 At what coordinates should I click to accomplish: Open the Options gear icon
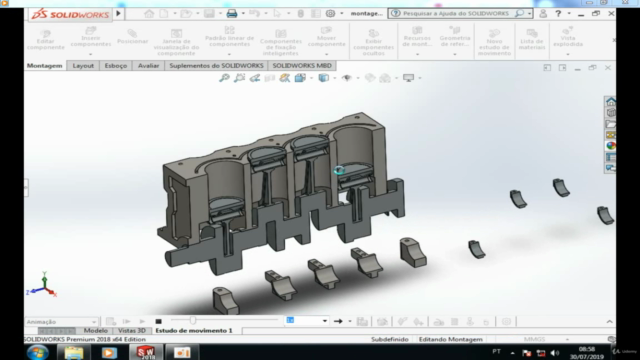click(x=330, y=13)
